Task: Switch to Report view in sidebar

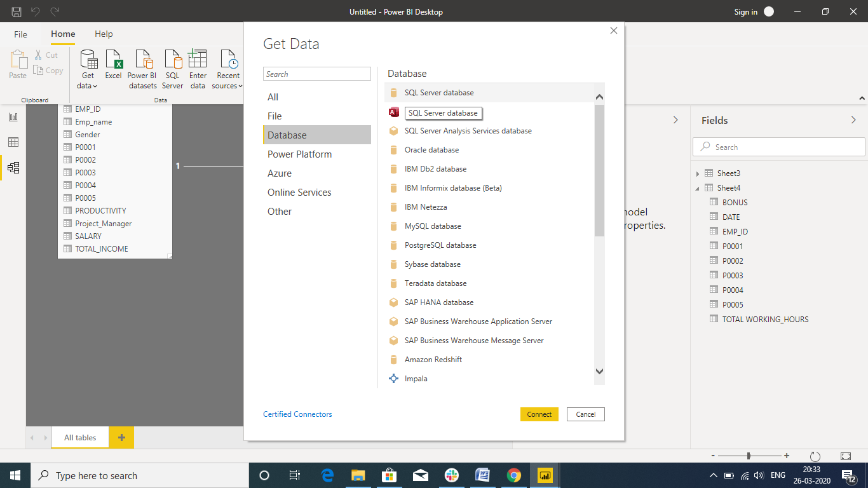Action: pyautogui.click(x=13, y=117)
